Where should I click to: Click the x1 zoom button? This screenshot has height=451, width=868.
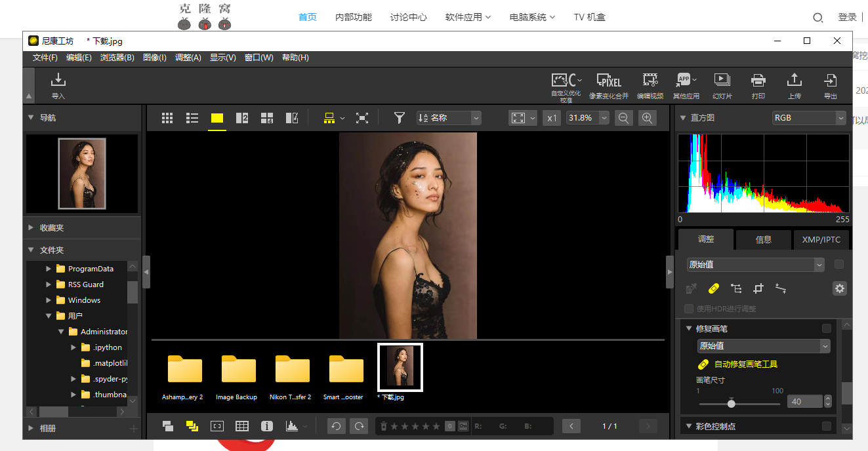552,118
